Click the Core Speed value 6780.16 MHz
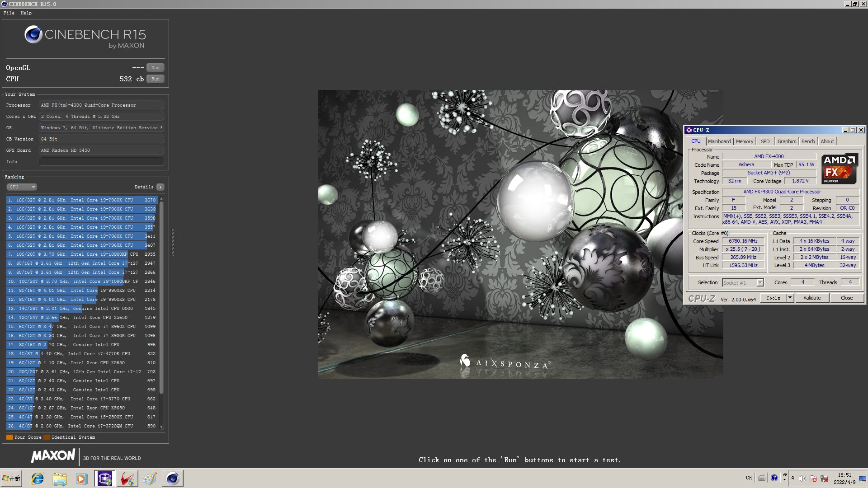Screen dimensions: 868x488 point(743,241)
